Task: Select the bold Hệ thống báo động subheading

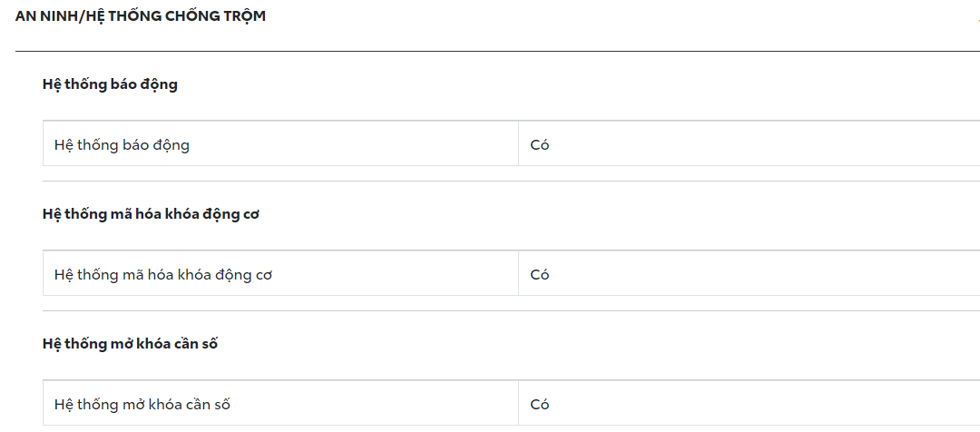Action: click(x=110, y=84)
